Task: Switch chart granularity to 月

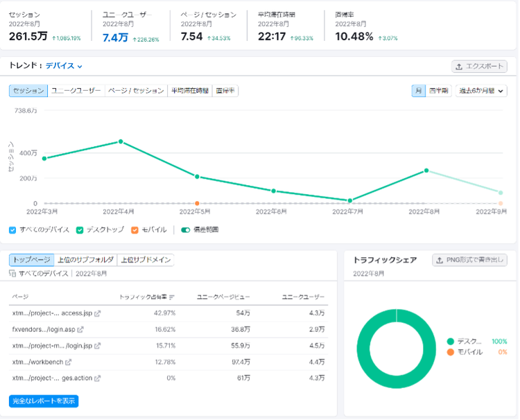Action: pyautogui.click(x=419, y=91)
